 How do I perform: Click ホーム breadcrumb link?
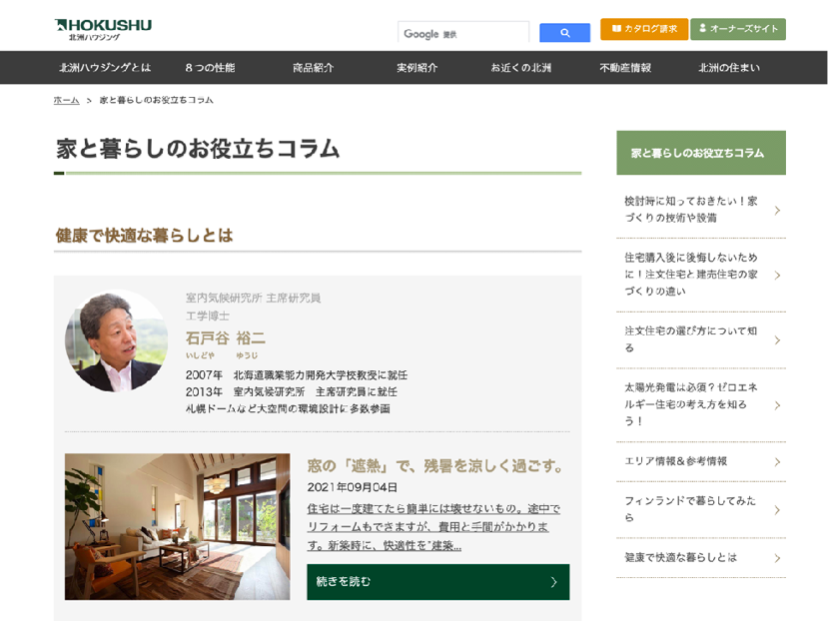point(66,100)
